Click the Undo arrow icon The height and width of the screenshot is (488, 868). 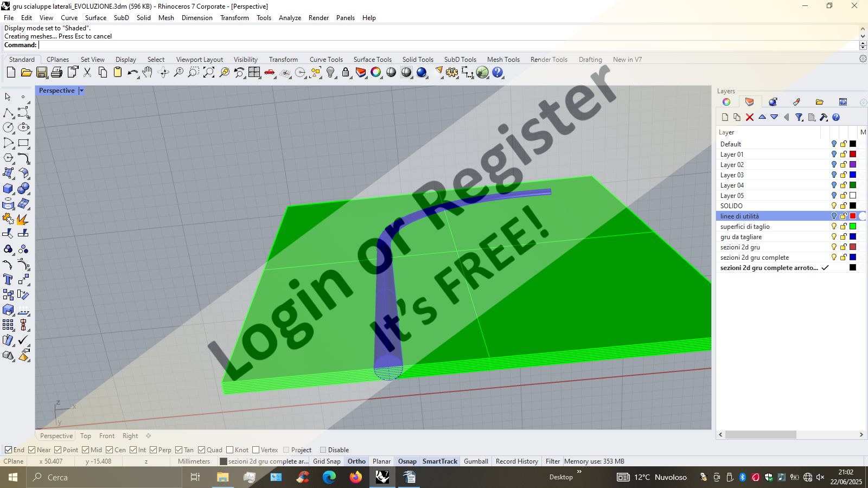click(x=133, y=72)
